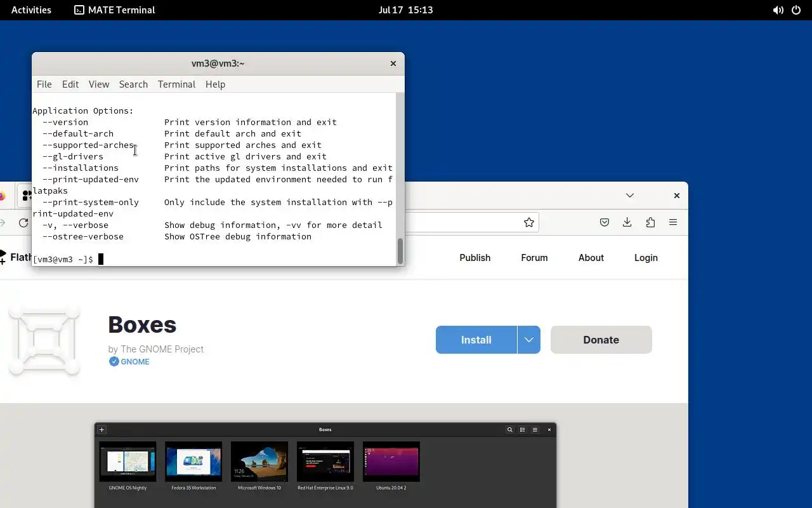Open the File menu in MATE Terminal

coord(44,84)
